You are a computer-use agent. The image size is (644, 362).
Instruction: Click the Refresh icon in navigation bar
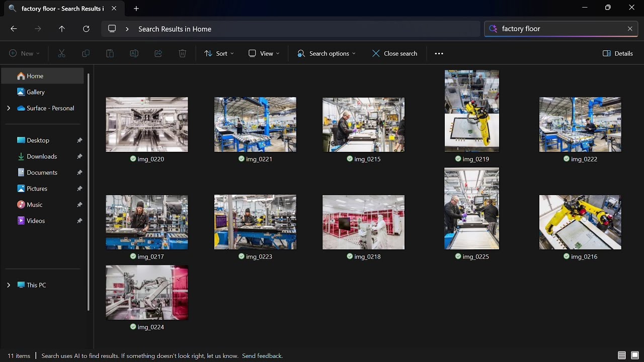coord(86,29)
